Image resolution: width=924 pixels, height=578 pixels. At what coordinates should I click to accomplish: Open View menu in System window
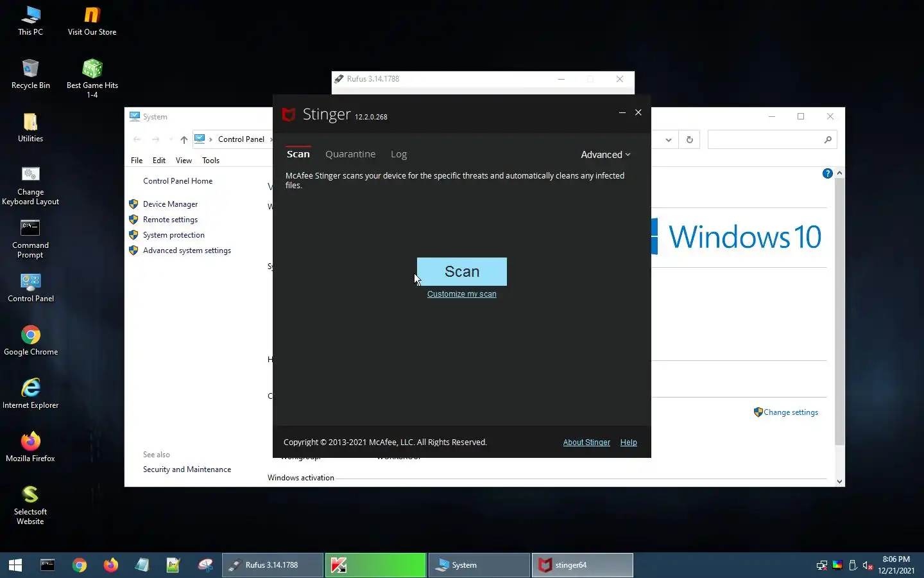click(x=184, y=161)
